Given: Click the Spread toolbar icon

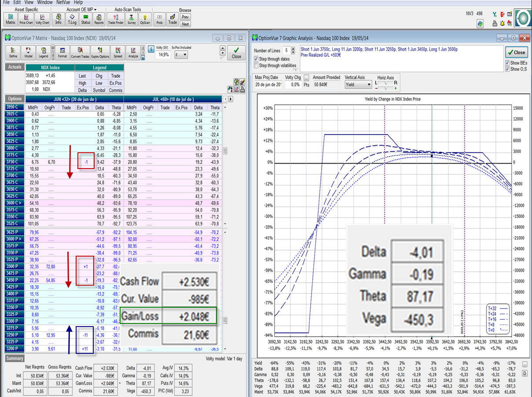Looking at the screenshot, I should pyautogui.click(x=117, y=52).
